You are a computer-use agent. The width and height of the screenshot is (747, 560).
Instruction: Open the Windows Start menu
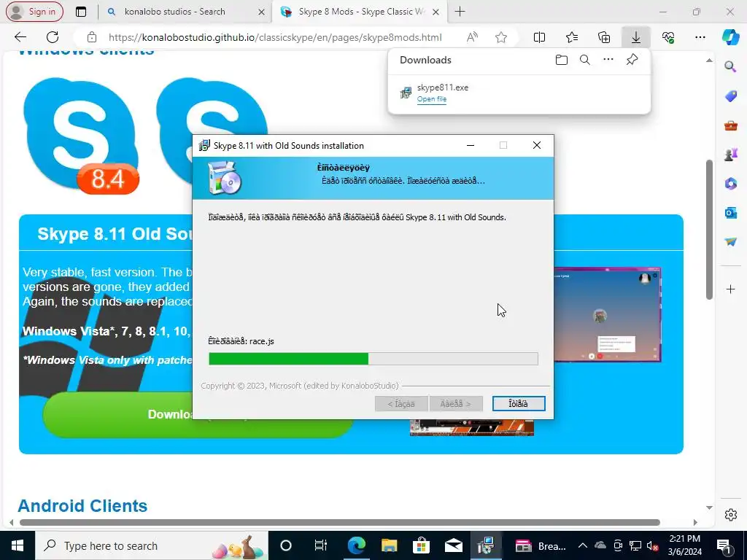[x=18, y=545]
